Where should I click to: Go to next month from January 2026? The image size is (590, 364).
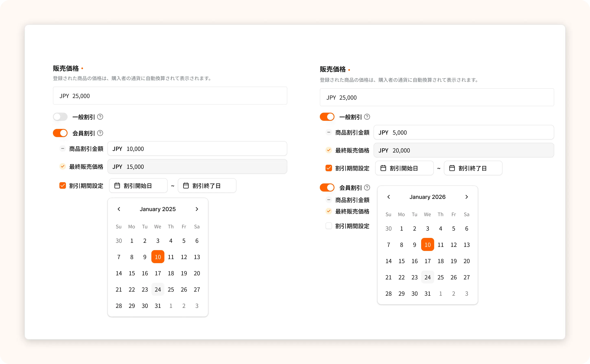tap(467, 197)
